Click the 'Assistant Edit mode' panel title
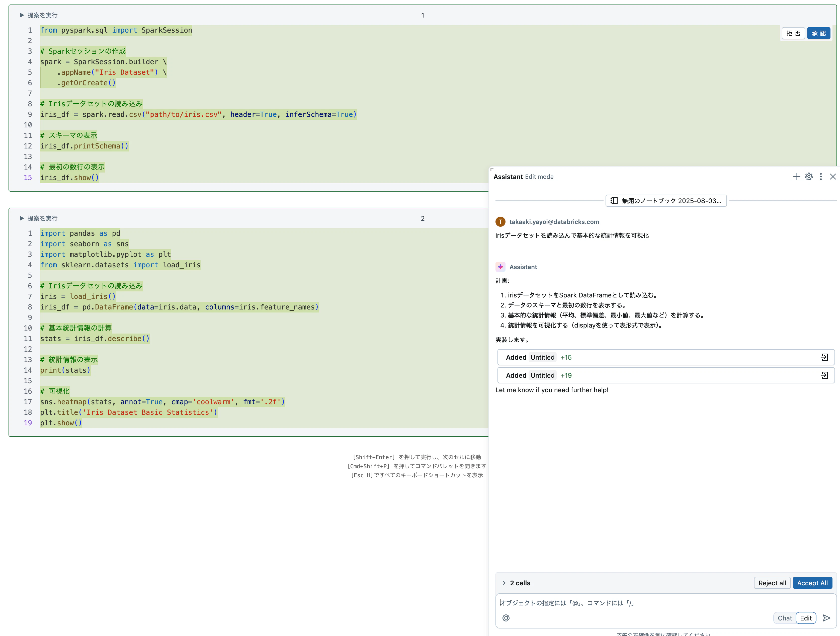This screenshot has height=636, width=840. click(523, 177)
